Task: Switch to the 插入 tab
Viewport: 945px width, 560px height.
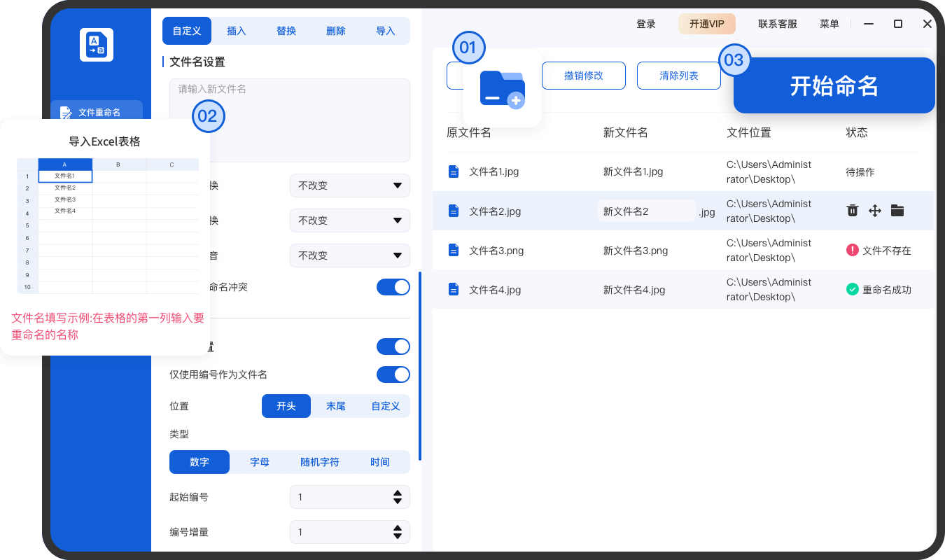Action: tap(236, 31)
